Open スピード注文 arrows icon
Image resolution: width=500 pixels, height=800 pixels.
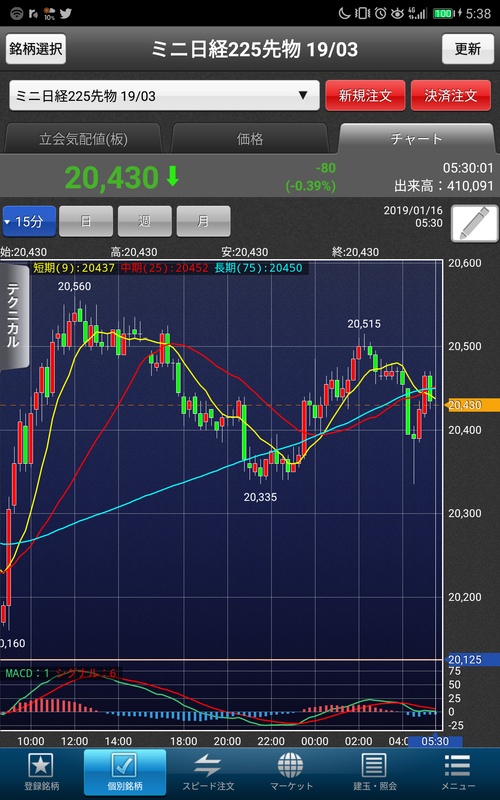coord(208,765)
